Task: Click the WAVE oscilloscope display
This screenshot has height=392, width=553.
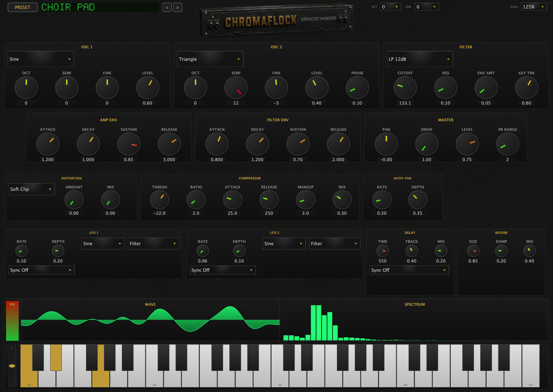Action: [x=150, y=320]
